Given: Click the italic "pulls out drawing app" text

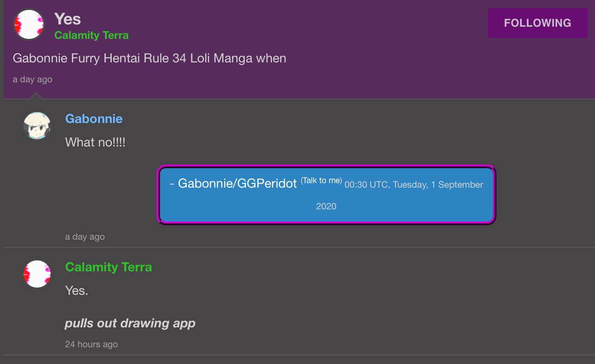Looking at the screenshot, I should click(x=130, y=323).
